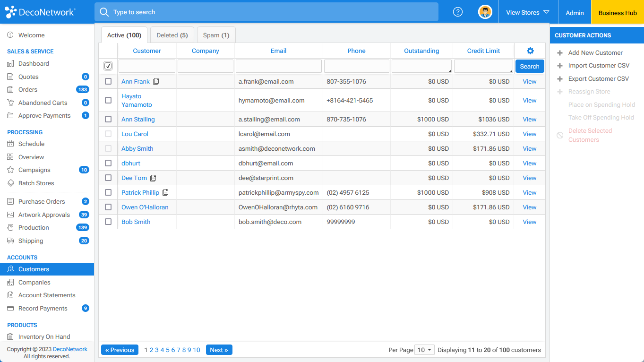The image size is (644, 362).
Task: Click the DecoNetwork logo
Action: pos(40,12)
